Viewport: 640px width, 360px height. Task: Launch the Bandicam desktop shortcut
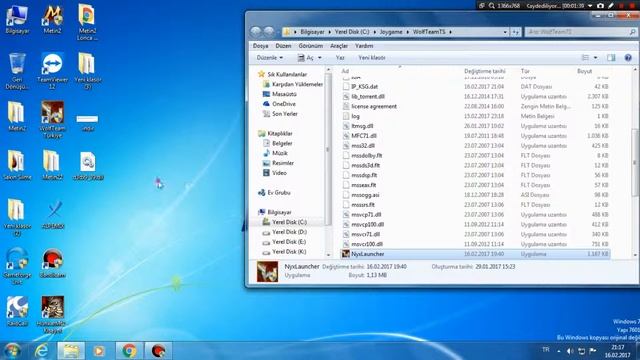tap(52, 263)
